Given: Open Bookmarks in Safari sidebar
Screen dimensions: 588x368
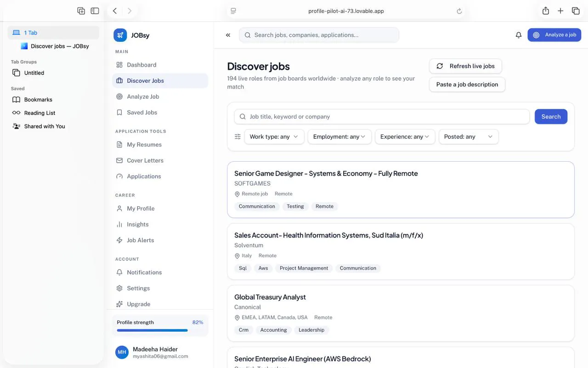Looking at the screenshot, I should [x=53, y=99].
